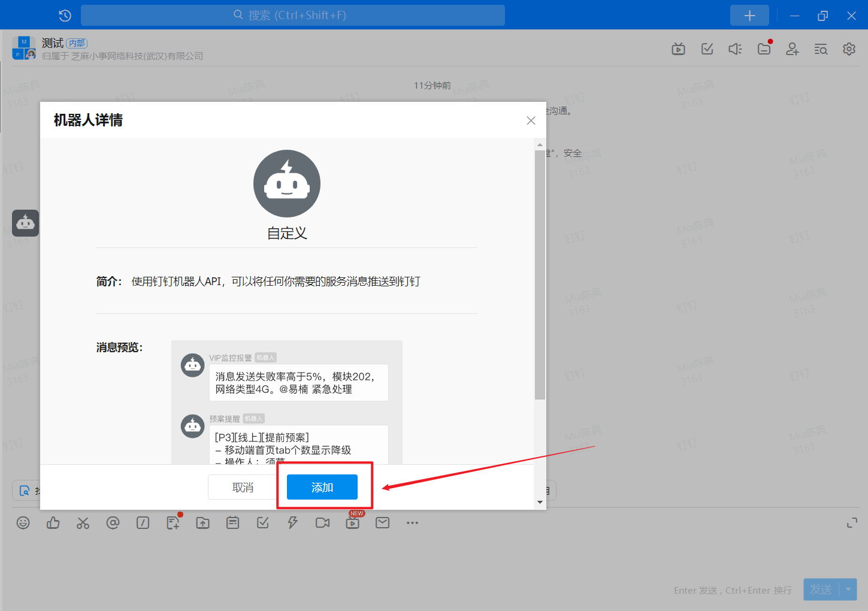This screenshot has width=868, height=611.
Task: Click the plus button in title bar
Action: [x=749, y=16]
